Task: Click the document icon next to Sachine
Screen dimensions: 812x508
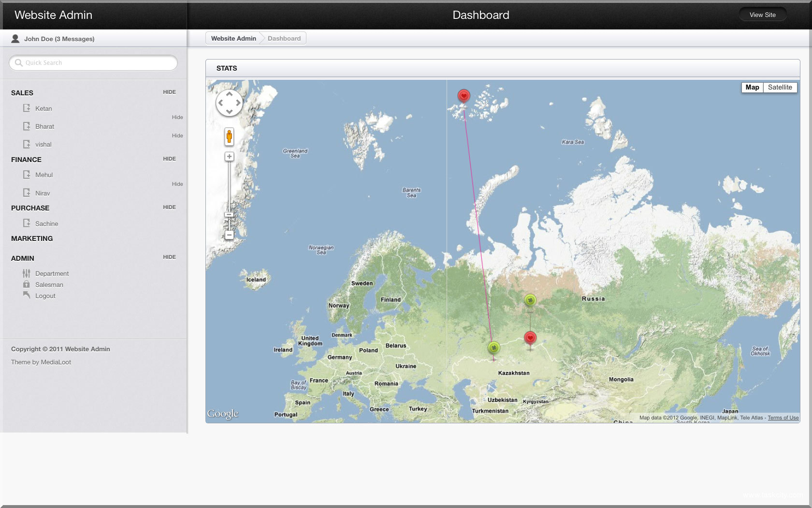Action: 27,223
